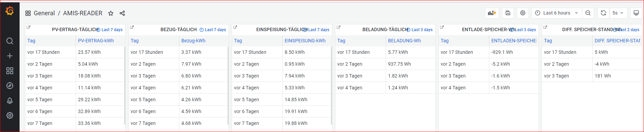The width and height of the screenshot is (644, 132).
Task: Cycle view mode with monitor icon
Action: [x=636, y=13]
